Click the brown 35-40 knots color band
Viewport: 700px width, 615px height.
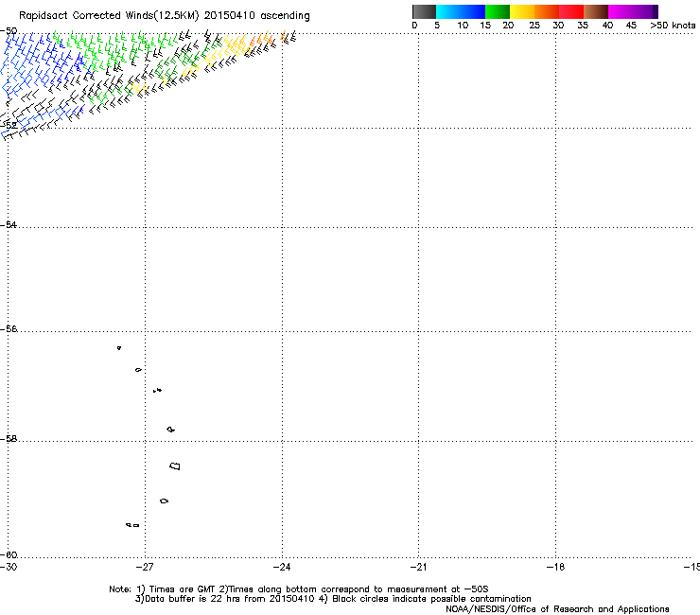596,11
